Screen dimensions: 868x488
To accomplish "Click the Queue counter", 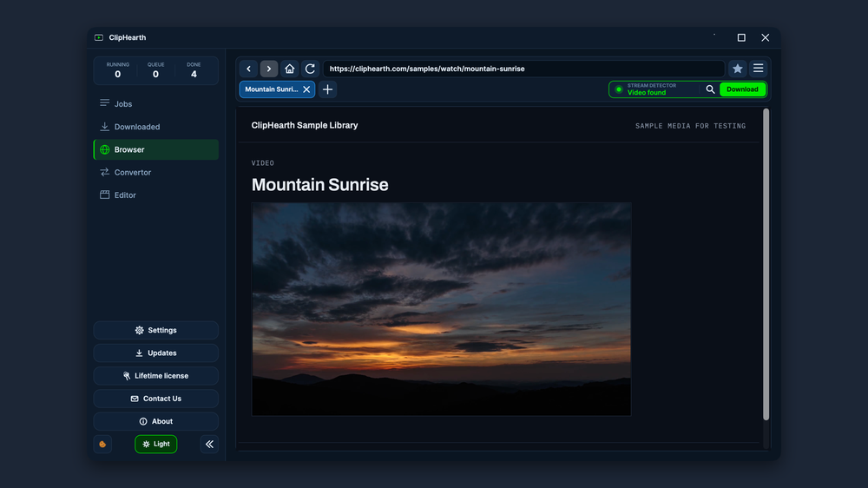I will coord(155,70).
